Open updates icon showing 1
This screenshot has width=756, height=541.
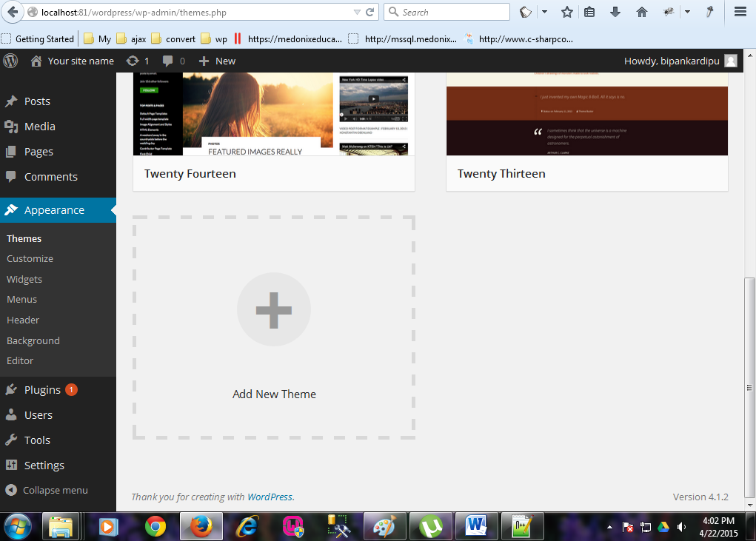(x=138, y=61)
